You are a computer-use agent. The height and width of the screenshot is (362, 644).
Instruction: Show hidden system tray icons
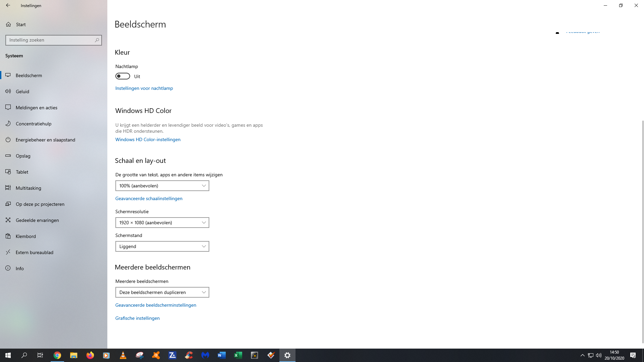(x=583, y=355)
